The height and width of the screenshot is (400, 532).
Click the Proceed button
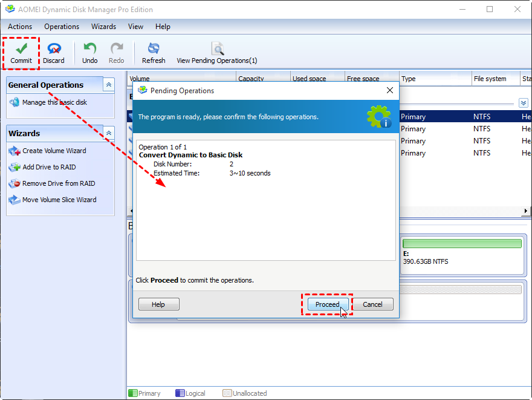(328, 304)
